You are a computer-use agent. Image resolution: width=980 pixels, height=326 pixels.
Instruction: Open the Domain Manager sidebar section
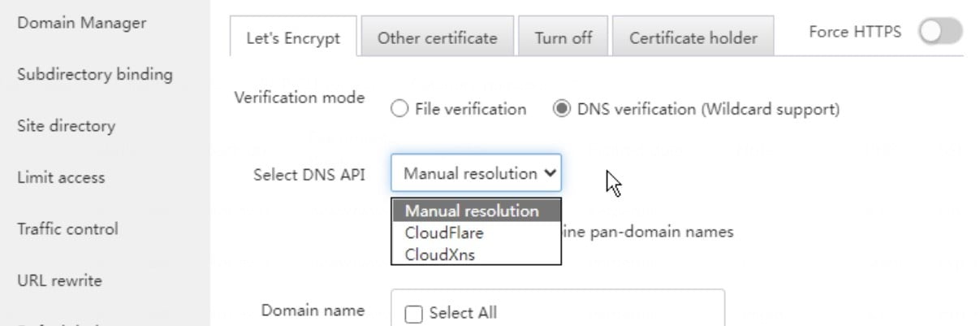[x=81, y=23]
